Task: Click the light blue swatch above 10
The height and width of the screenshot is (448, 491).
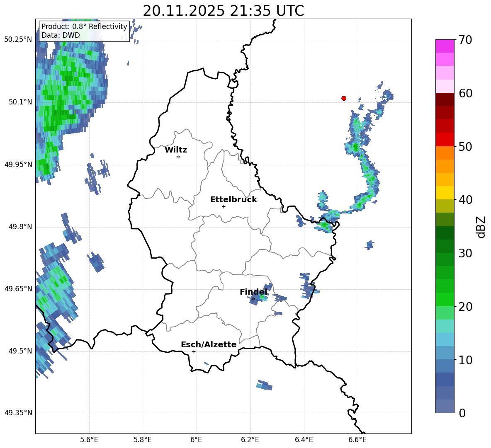Action: 445,353
